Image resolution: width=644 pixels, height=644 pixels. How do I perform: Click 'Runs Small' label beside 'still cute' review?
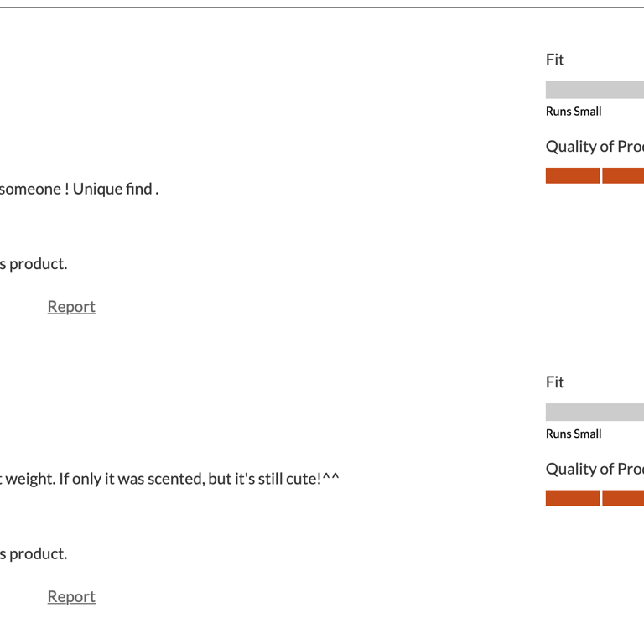574,434
